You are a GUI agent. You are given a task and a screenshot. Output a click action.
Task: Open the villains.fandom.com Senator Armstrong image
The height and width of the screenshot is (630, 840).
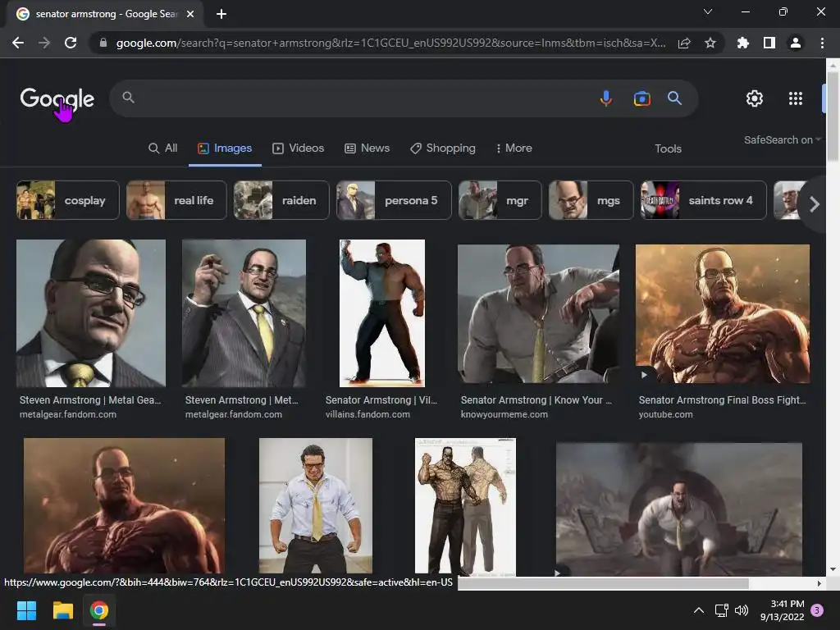(x=382, y=313)
